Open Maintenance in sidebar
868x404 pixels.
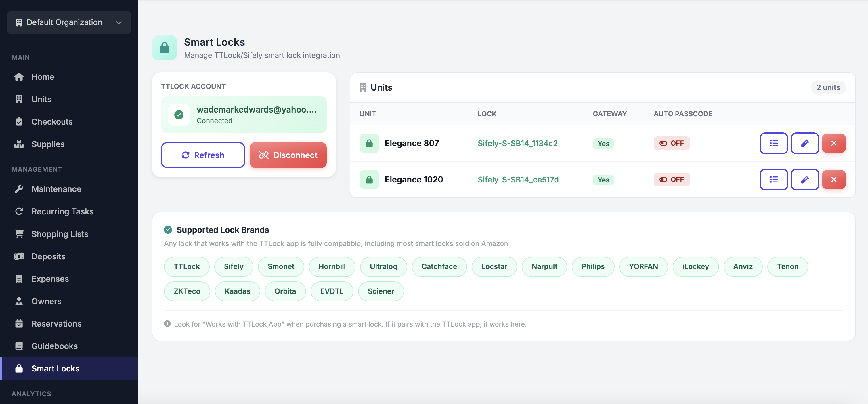point(56,189)
